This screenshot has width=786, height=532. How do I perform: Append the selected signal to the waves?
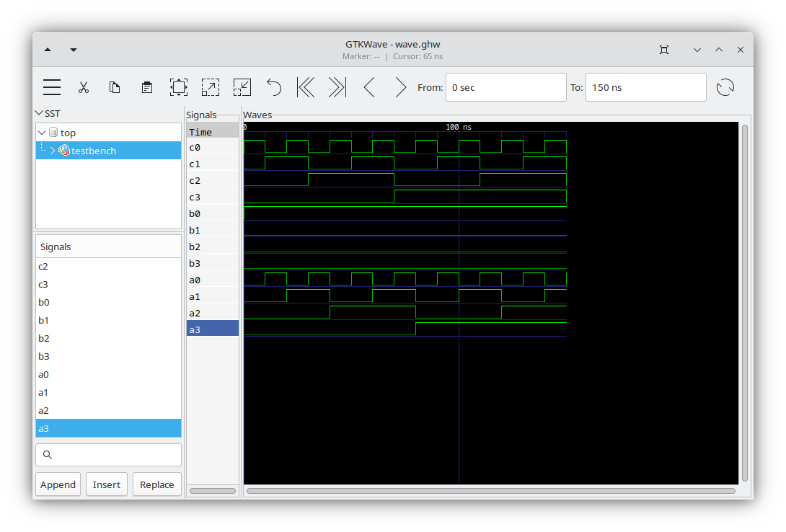[x=58, y=484]
